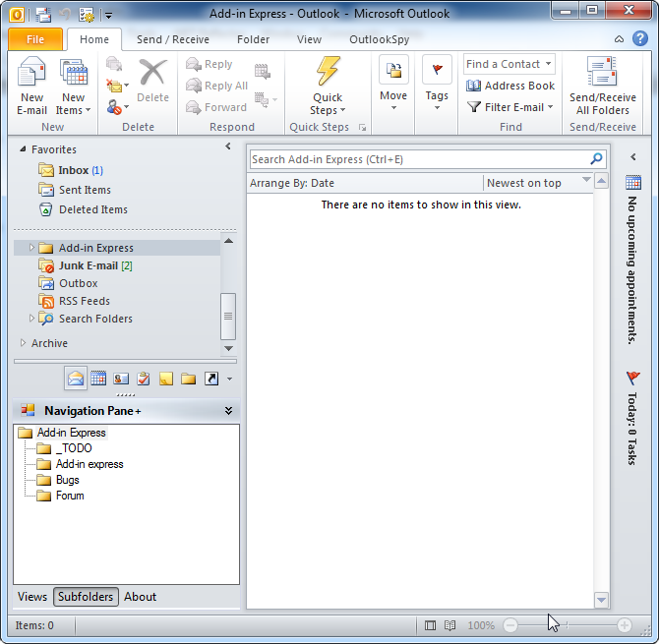Select the Forum subfolder
Screen dimensions: 659x644
(x=61, y=496)
